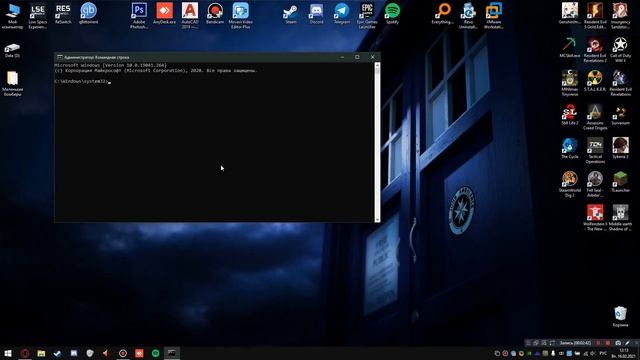
Task: Select the Assassins Creed Origins icon
Action: pos(595,117)
